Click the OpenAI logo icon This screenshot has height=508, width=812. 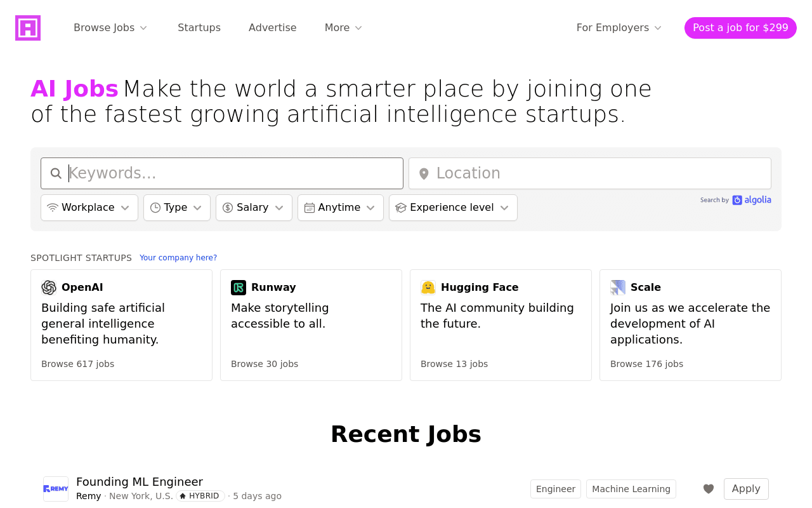49,288
